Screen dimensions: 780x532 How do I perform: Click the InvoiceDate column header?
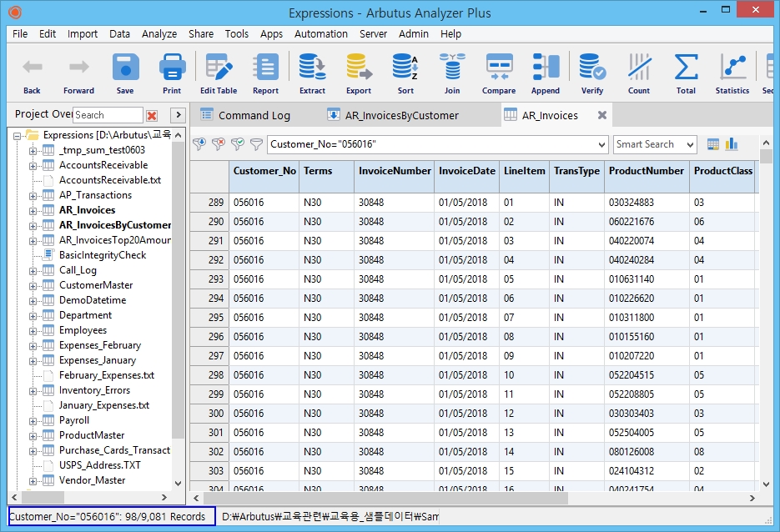point(467,177)
